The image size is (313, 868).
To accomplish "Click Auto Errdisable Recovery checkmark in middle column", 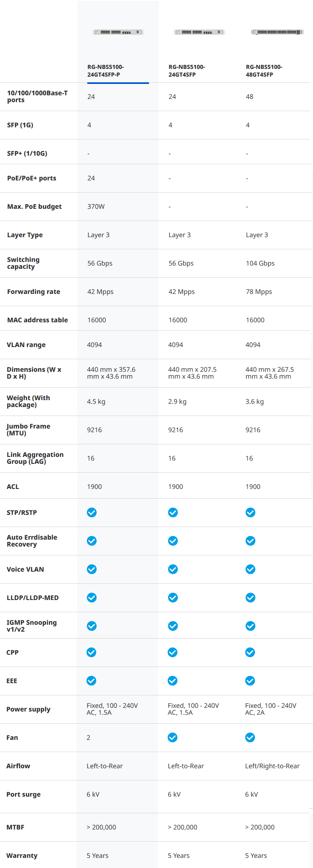I will coord(173,541).
